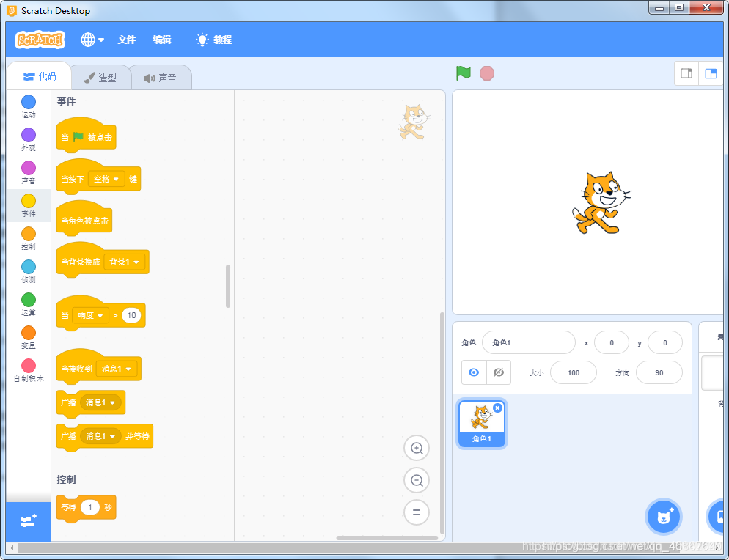Select the 自制积木 category
Image resolution: width=729 pixels, height=560 pixels.
pos(29,370)
